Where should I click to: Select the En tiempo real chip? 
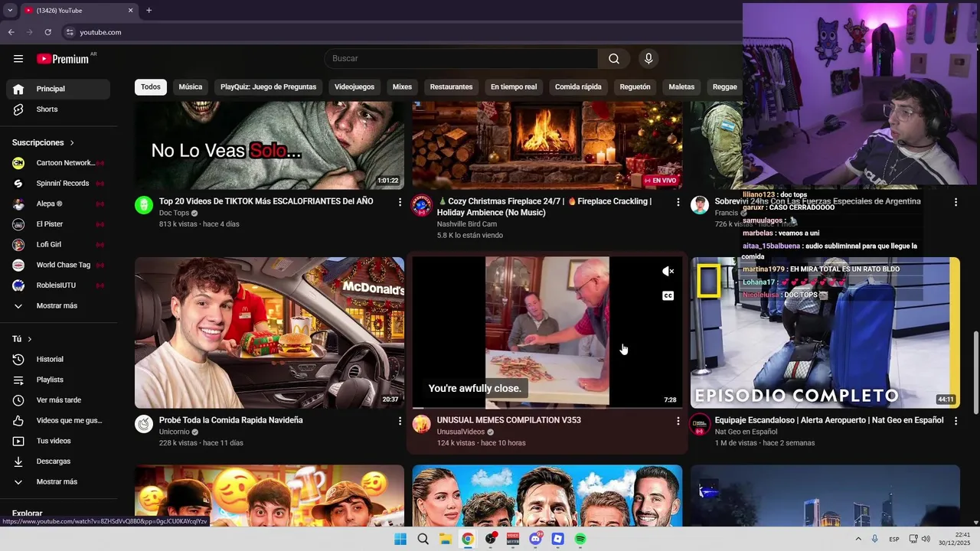tap(514, 87)
